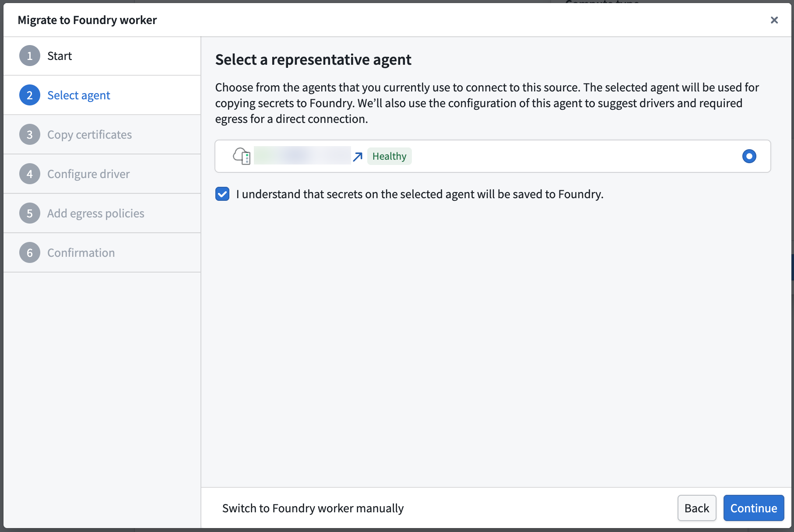Open the Copy certificates step

102,135
